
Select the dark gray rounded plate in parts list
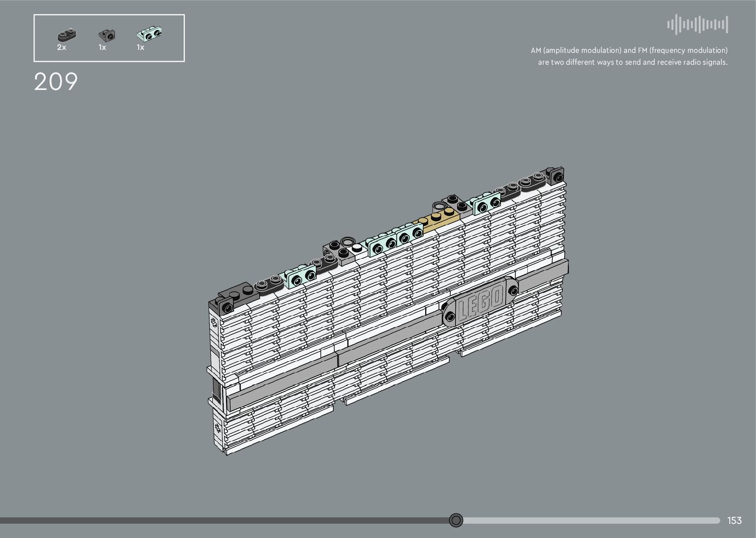click(67, 35)
